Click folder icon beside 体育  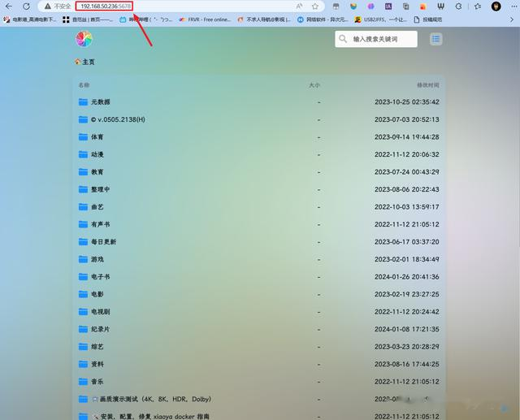tap(83, 136)
